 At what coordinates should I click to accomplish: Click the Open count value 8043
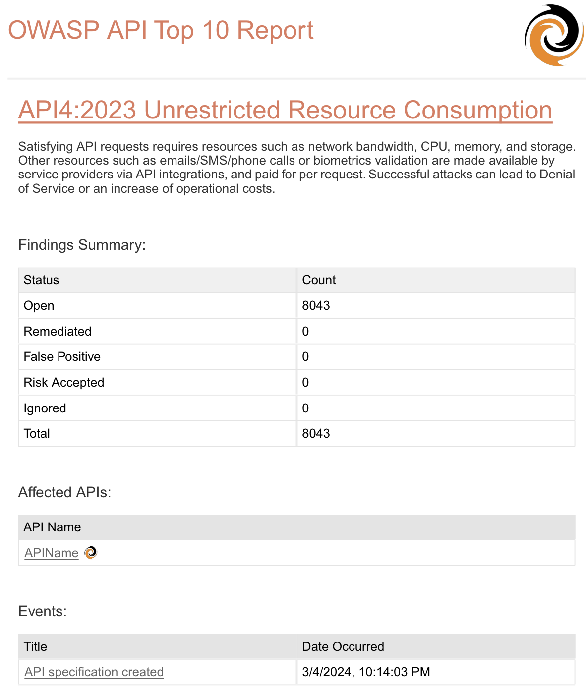pyautogui.click(x=316, y=305)
